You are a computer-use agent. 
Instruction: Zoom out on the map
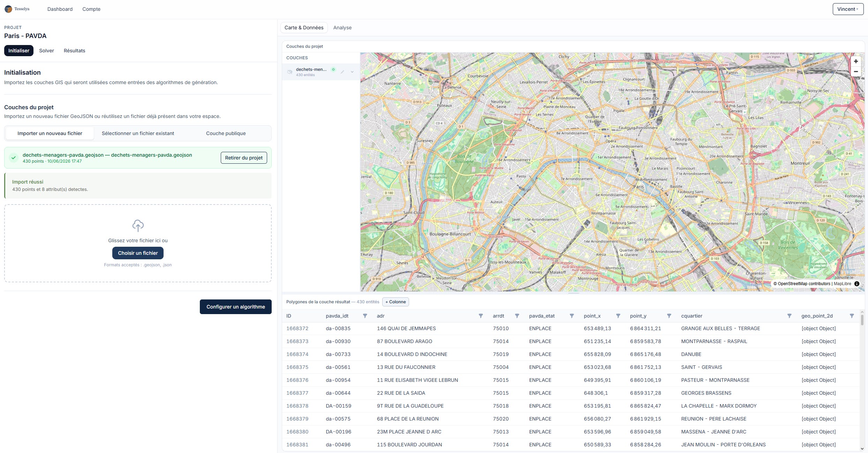(x=856, y=71)
